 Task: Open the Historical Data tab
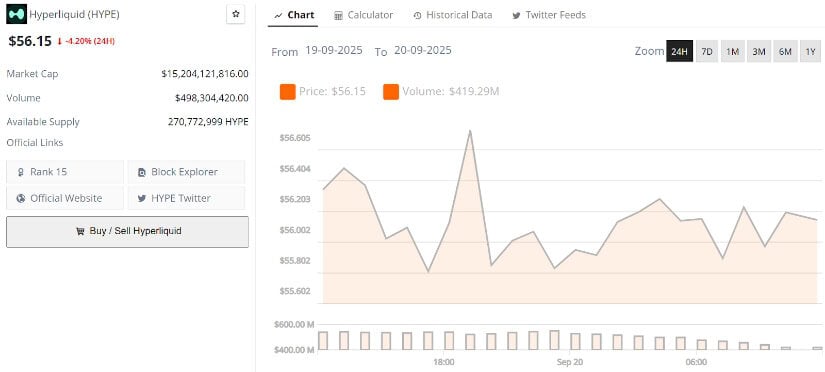(x=453, y=15)
